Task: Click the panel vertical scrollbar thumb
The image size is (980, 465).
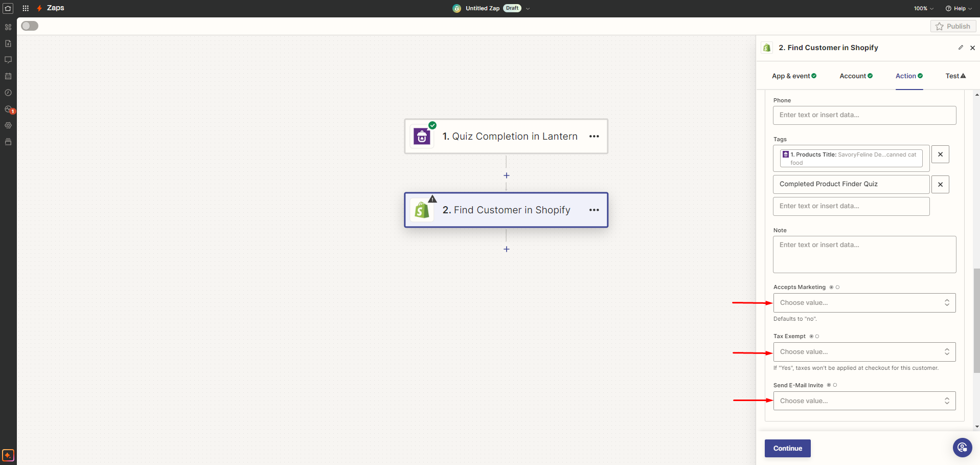Action: 976,321
